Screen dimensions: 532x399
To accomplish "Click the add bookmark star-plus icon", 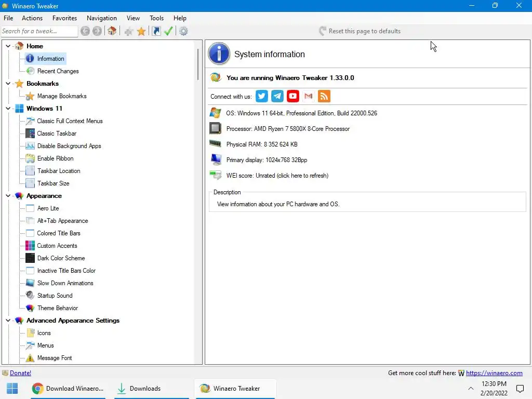I will (x=129, y=32).
